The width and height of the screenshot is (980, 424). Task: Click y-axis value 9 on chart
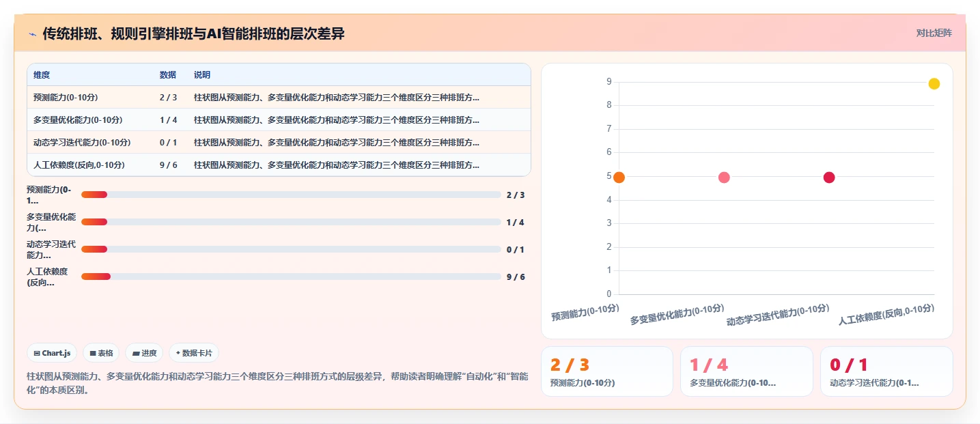coord(608,82)
